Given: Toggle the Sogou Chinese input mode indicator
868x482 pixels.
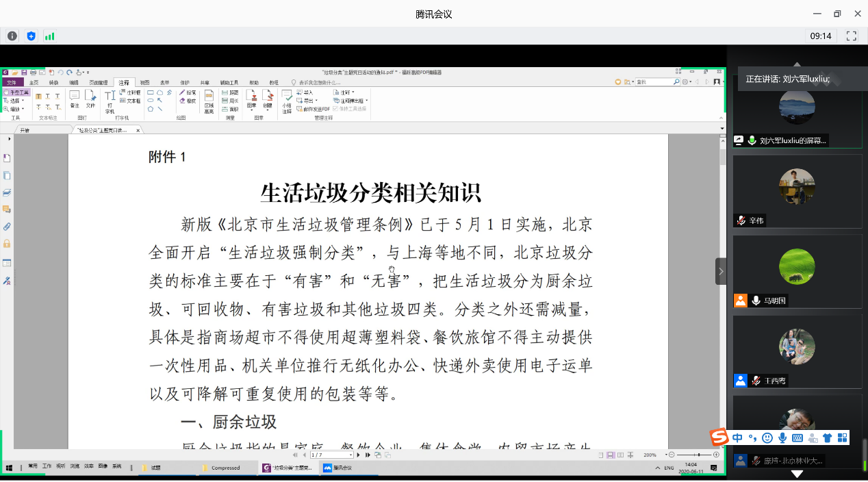Looking at the screenshot, I should (737, 437).
